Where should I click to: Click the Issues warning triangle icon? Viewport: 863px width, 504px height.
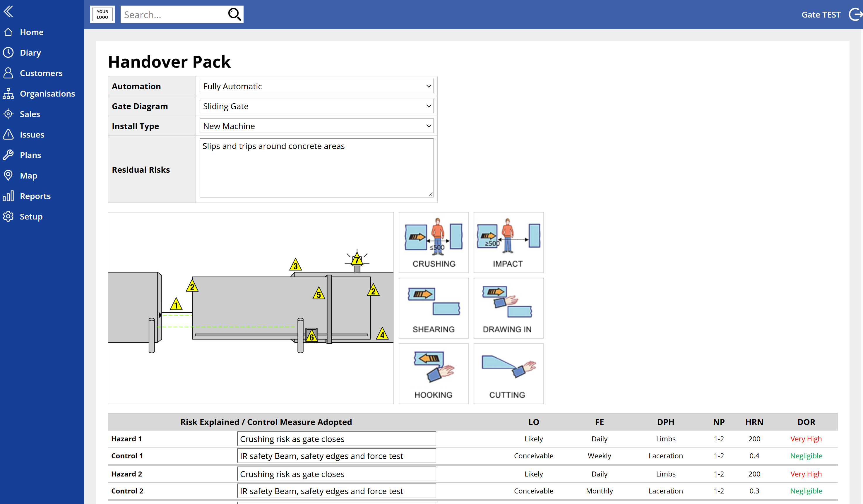(x=8, y=134)
